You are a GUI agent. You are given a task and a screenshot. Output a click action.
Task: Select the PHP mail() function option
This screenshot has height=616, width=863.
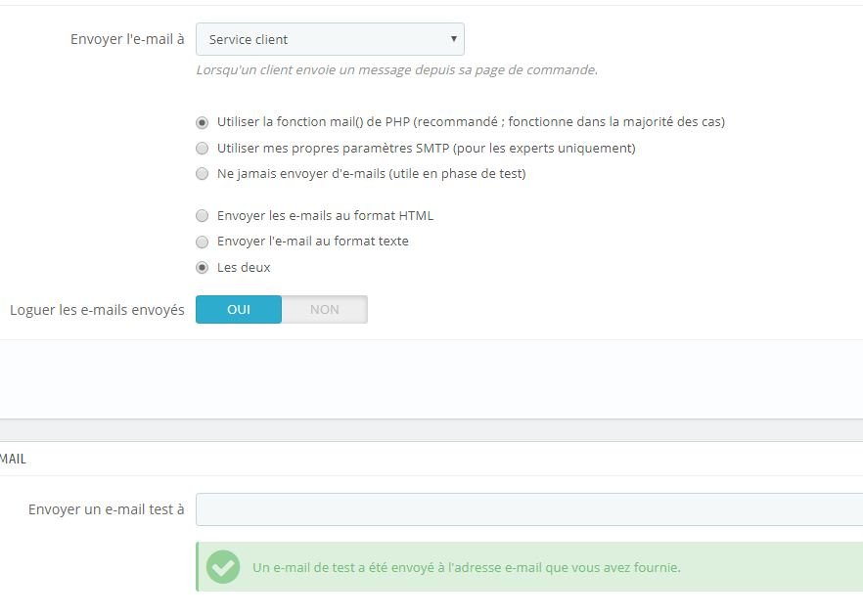(x=203, y=123)
